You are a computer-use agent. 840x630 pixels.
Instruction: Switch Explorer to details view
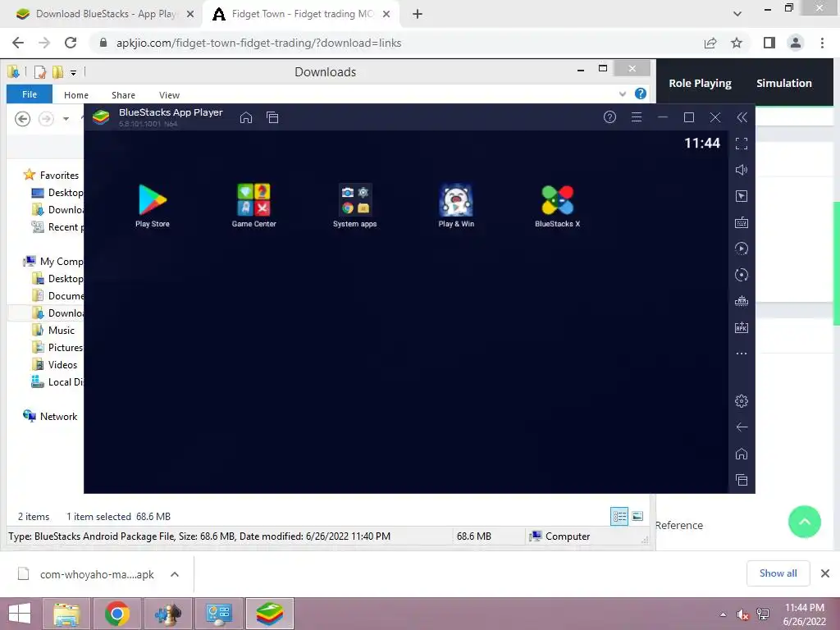619,517
